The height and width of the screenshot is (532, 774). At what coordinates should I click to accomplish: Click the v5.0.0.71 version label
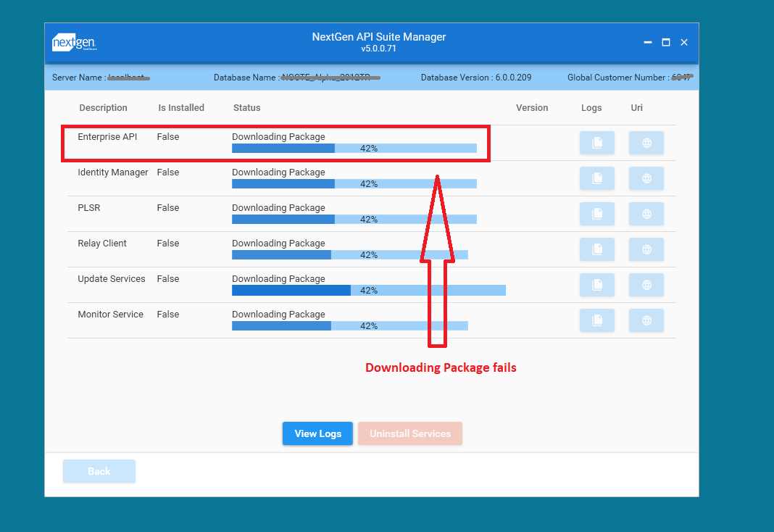tap(378, 49)
